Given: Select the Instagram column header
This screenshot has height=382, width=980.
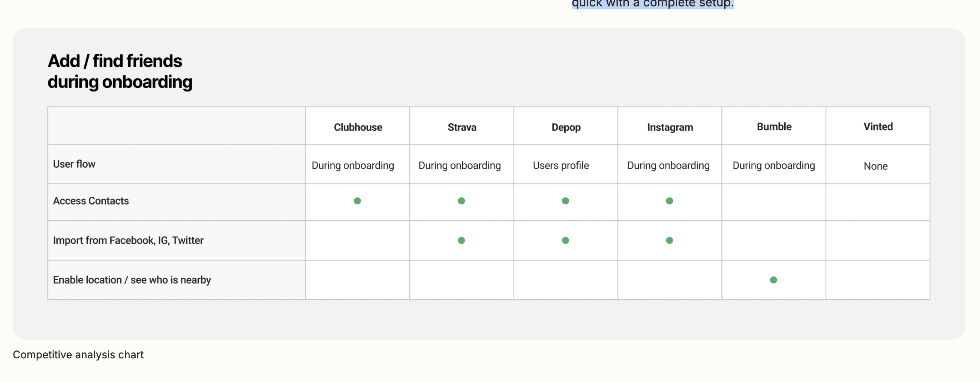Looking at the screenshot, I should [670, 127].
